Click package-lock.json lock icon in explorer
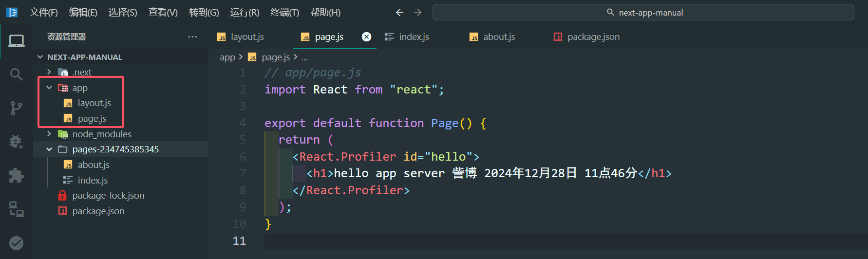Screen dimensions: 868x259 tap(62, 196)
